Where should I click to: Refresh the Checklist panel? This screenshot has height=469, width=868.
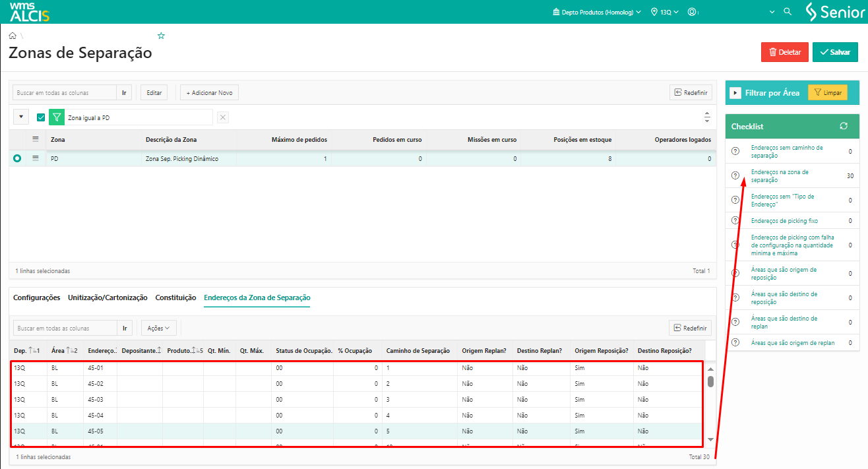tap(843, 126)
